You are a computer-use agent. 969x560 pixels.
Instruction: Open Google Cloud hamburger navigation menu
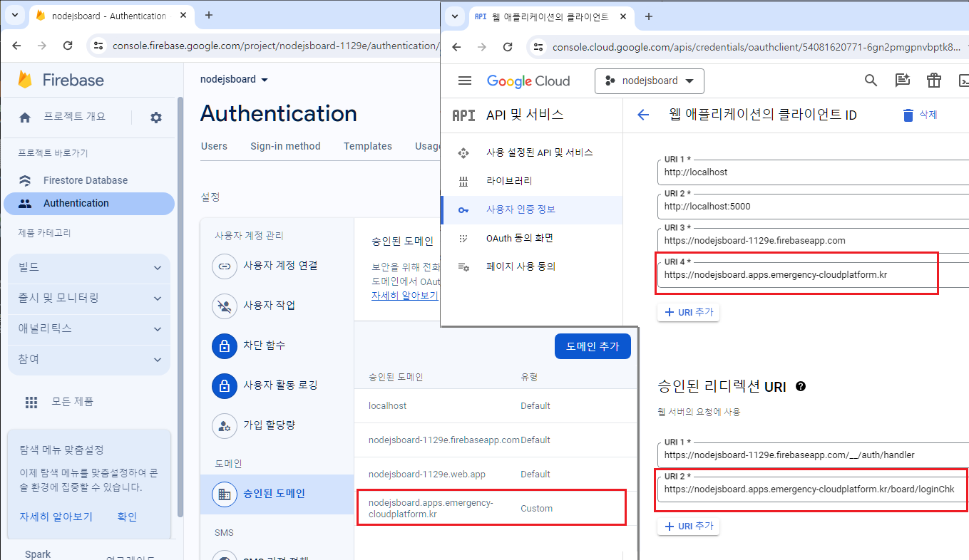click(x=465, y=81)
